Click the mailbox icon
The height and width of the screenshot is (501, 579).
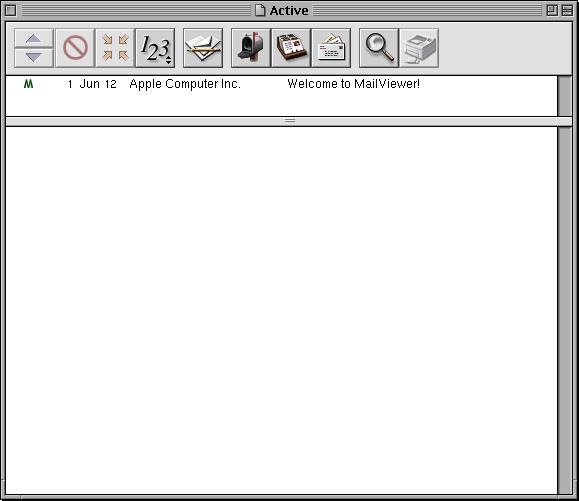(251, 48)
